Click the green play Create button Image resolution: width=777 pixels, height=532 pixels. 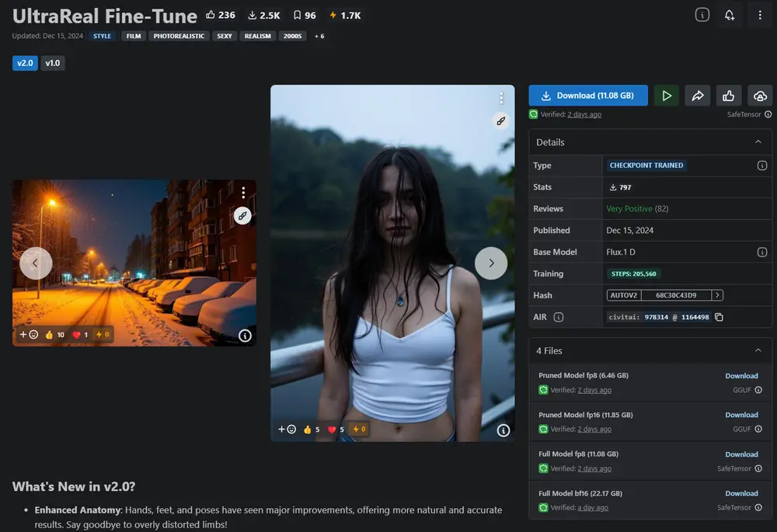[x=667, y=96]
